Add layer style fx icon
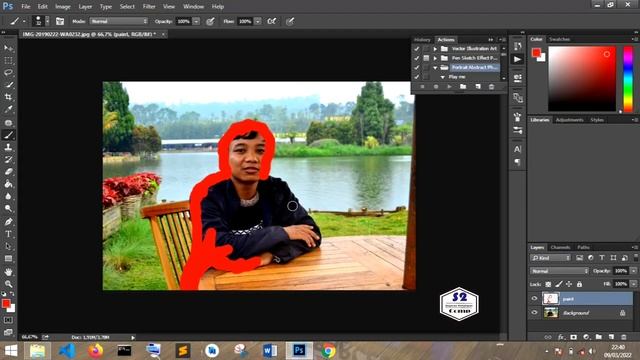The image size is (640, 360). (x=561, y=337)
